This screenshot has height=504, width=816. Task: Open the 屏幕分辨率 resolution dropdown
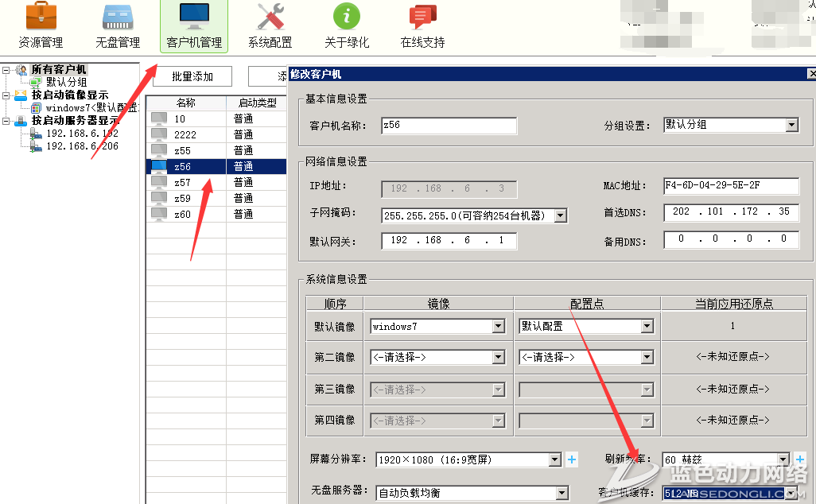coord(555,459)
